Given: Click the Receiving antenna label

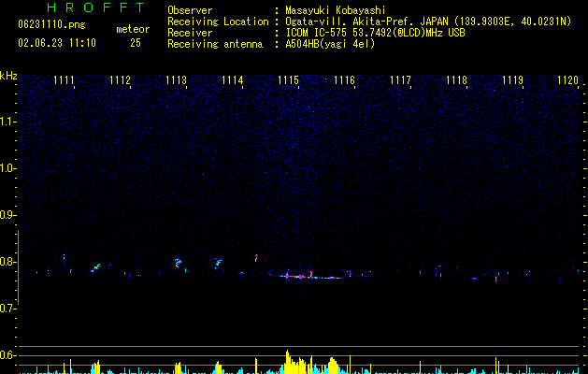Looking at the screenshot, I should click(x=215, y=44).
